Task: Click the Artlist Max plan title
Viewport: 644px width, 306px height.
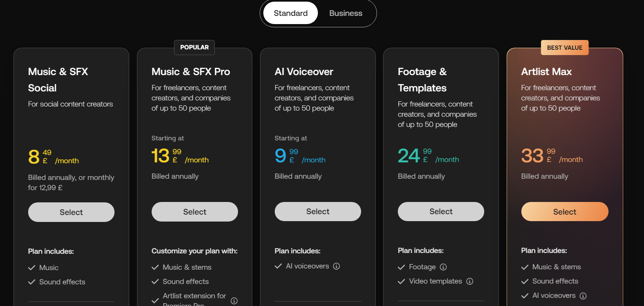Action: pyautogui.click(x=546, y=72)
